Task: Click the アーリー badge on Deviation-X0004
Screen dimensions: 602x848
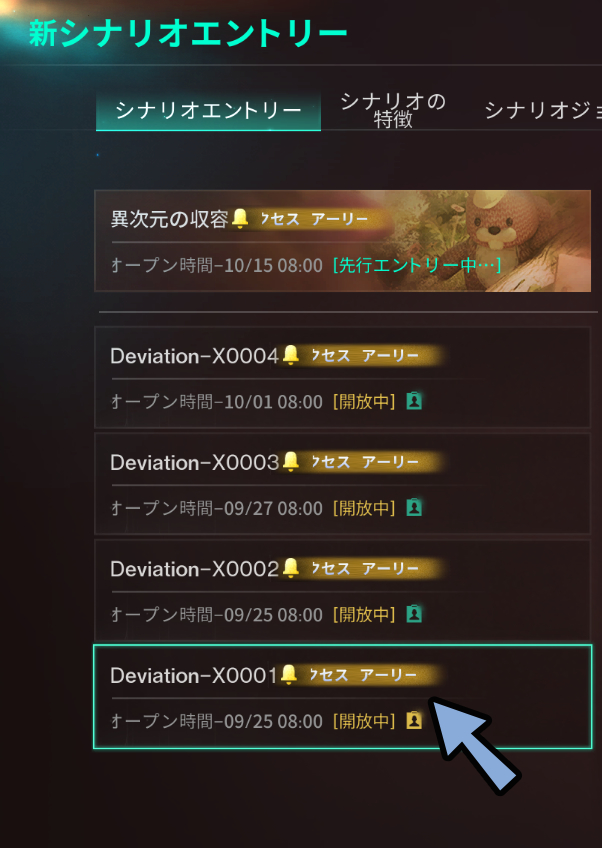Action: (390, 355)
